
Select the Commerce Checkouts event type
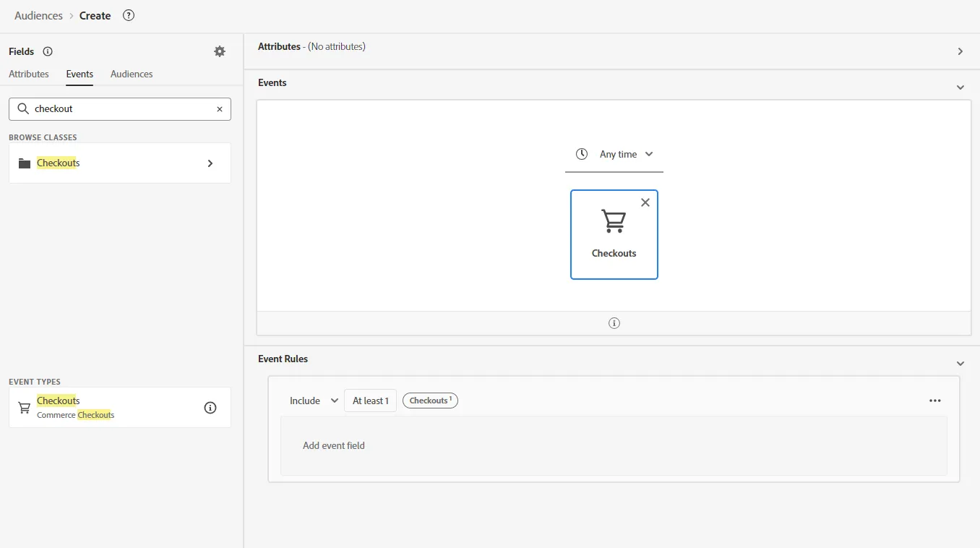[120, 408]
